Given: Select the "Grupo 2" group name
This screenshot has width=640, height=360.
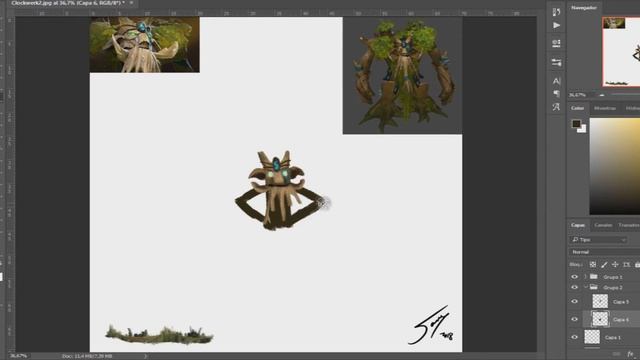Looking at the screenshot, I should pos(613,288).
